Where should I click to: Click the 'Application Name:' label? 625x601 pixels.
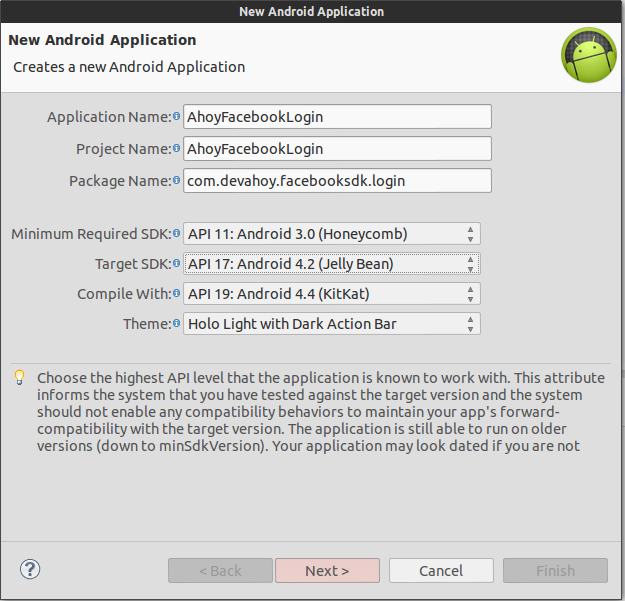[109, 117]
